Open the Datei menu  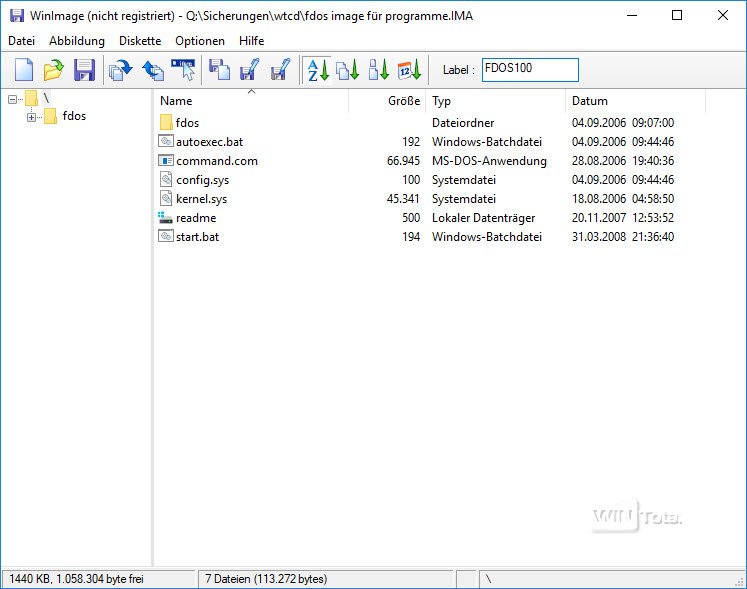21,41
